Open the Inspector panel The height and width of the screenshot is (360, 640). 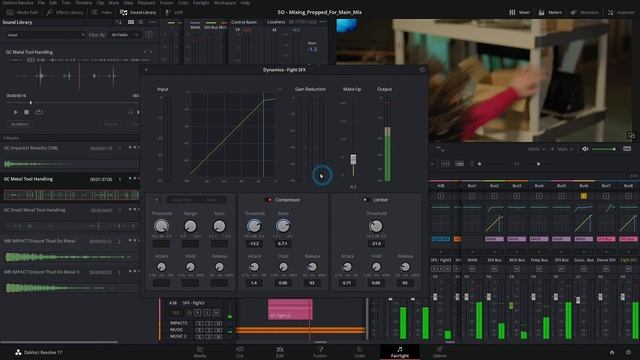tap(621, 12)
